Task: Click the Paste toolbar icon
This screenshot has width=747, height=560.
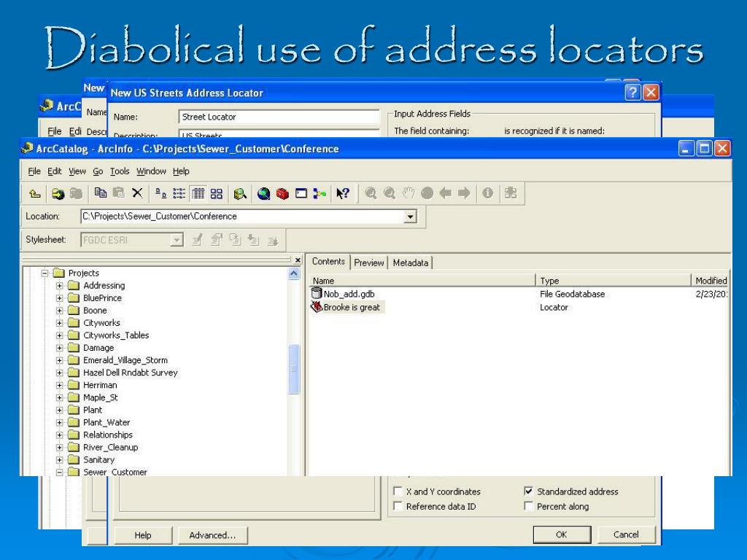Action: click(119, 192)
